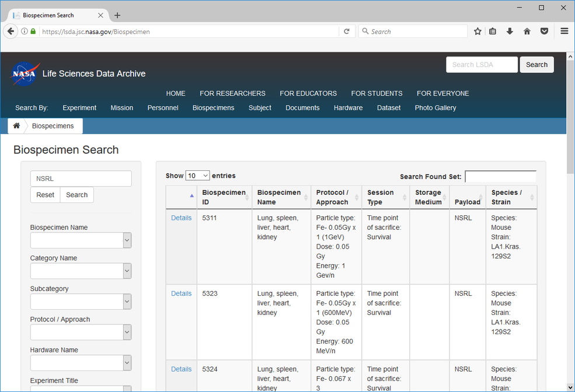Click the home icon in breadcrumb
The image size is (575, 392).
[x=16, y=126]
